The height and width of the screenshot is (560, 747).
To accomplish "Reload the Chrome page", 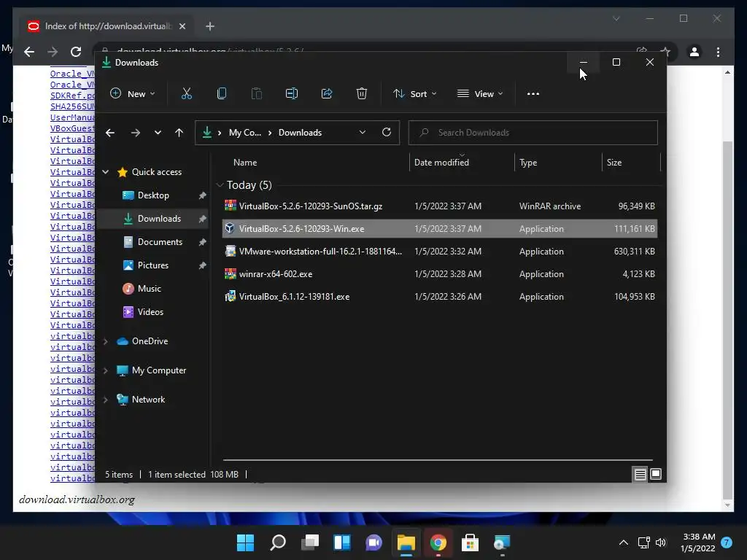I will (76, 52).
